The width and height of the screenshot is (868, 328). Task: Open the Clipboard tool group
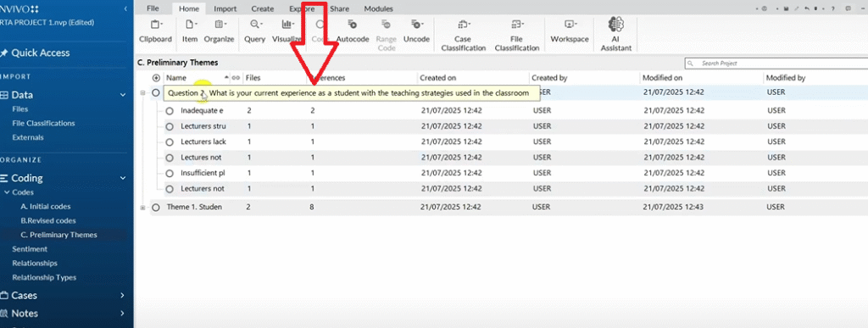(156, 31)
